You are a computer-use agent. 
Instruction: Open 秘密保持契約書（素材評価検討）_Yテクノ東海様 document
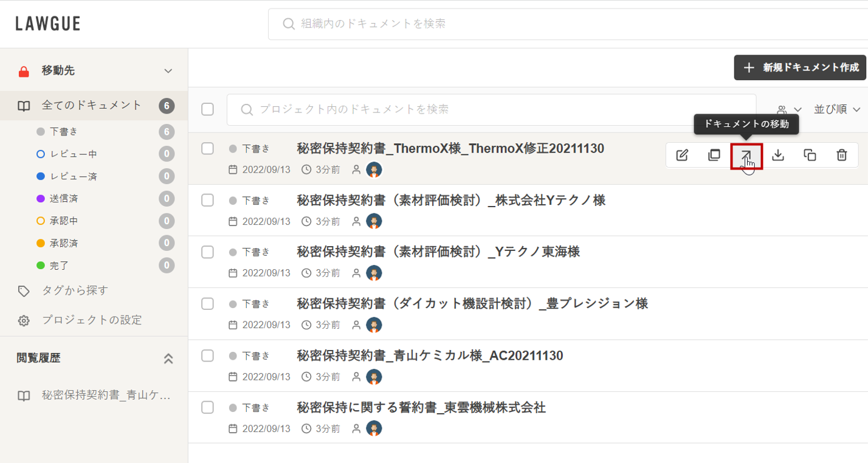point(438,252)
